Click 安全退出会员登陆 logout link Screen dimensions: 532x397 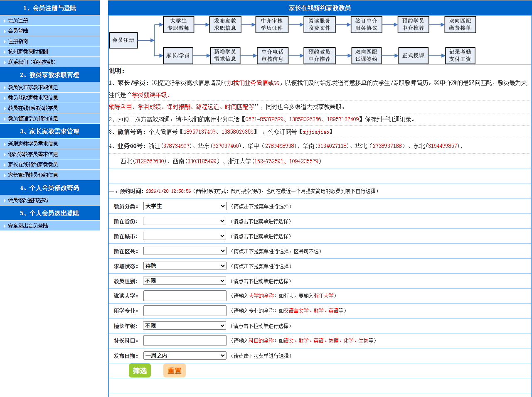point(28,225)
